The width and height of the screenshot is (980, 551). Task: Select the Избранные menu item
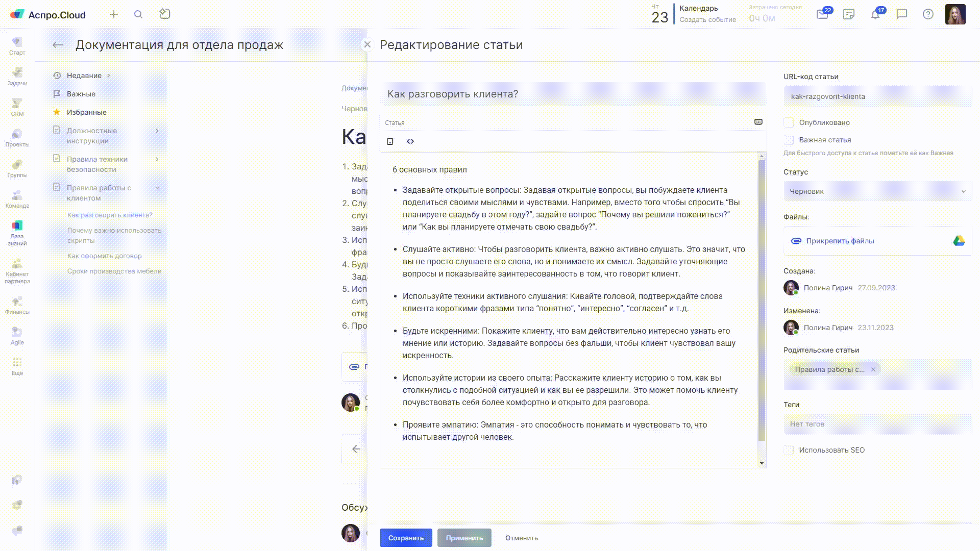86,112
